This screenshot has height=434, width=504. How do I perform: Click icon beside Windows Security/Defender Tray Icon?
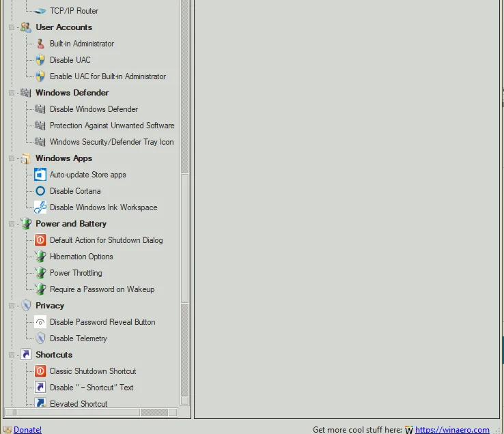[x=40, y=142]
